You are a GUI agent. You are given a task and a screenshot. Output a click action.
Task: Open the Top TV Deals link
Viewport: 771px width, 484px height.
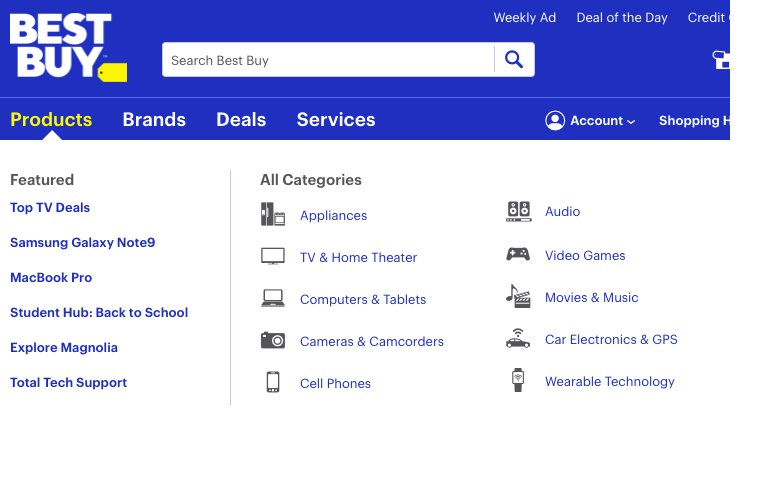[x=50, y=208]
